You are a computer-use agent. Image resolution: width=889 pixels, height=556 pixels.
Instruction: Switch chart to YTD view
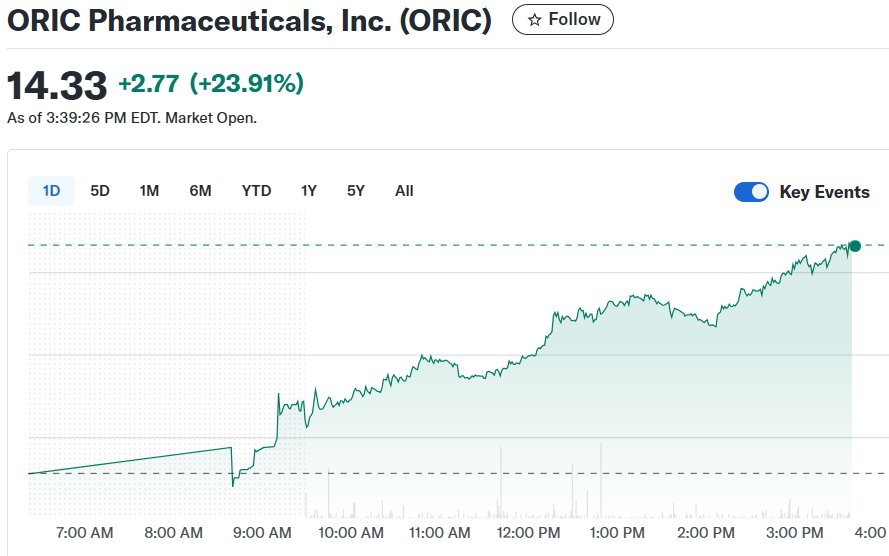pos(256,191)
